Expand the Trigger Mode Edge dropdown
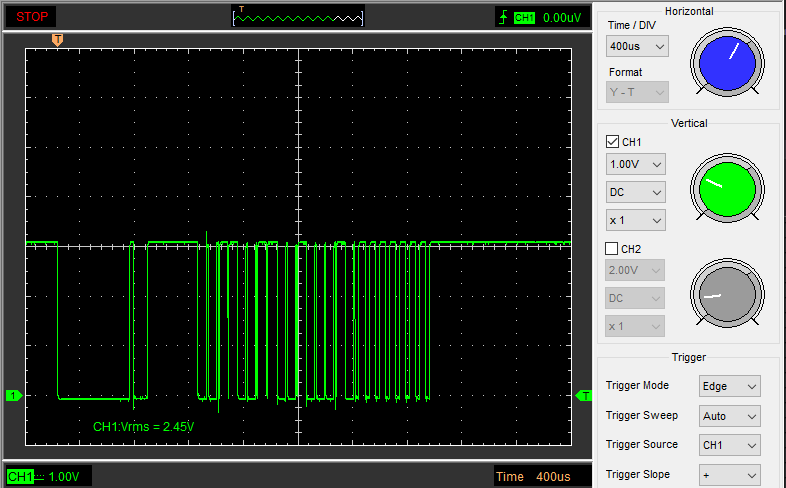This screenshot has height=488, width=786. [x=730, y=386]
